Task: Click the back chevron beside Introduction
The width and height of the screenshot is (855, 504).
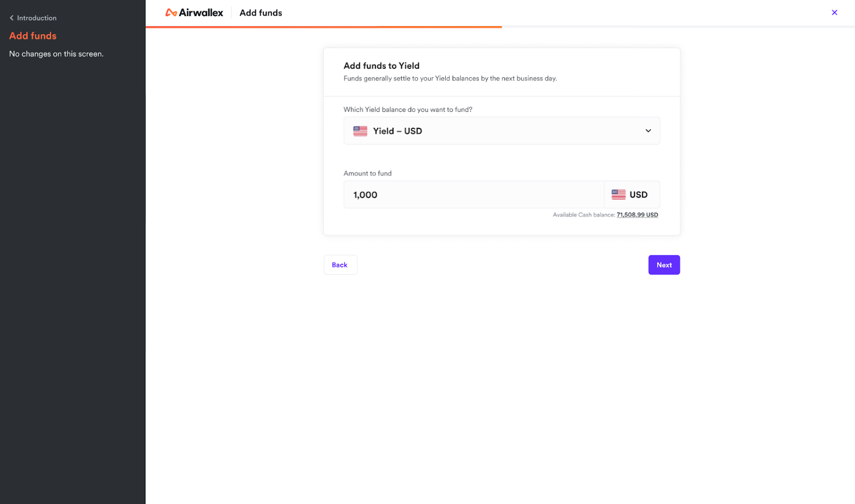Action: click(12, 18)
